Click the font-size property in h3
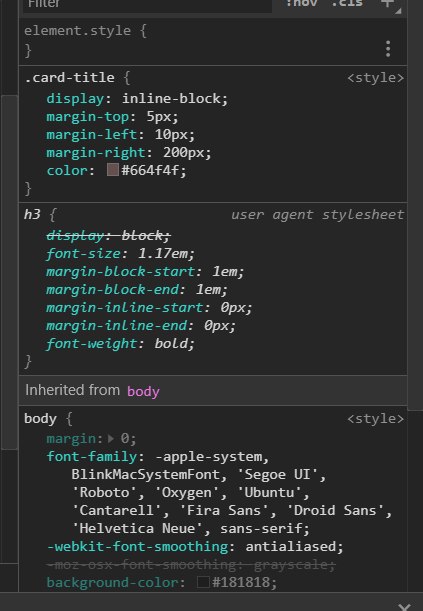The image size is (423, 611). 83,254
